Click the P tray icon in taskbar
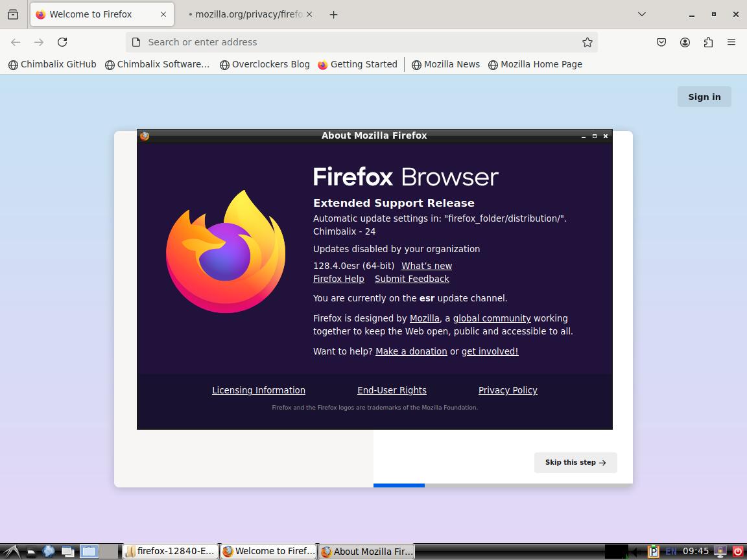 point(654,552)
